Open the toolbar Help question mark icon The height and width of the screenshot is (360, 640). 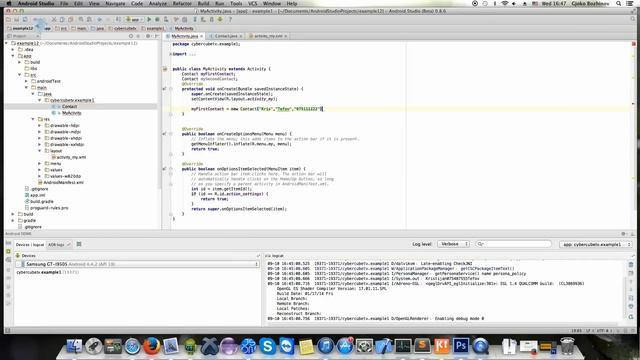click(230, 19)
